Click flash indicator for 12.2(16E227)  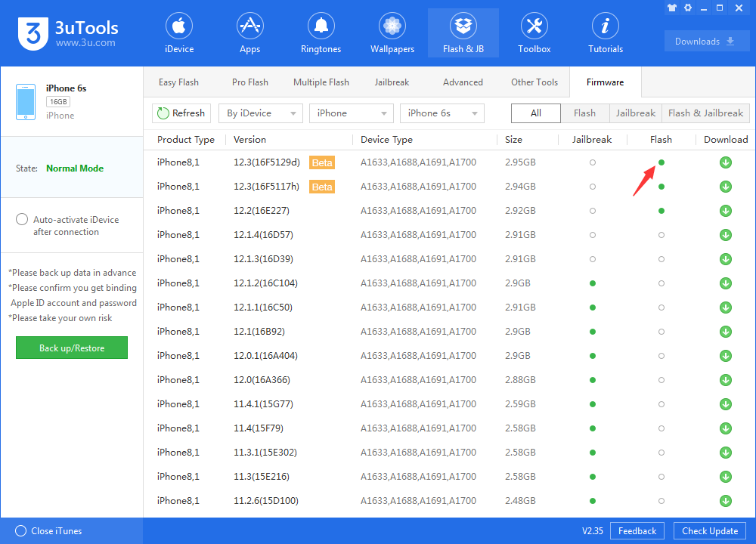pyautogui.click(x=661, y=211)
